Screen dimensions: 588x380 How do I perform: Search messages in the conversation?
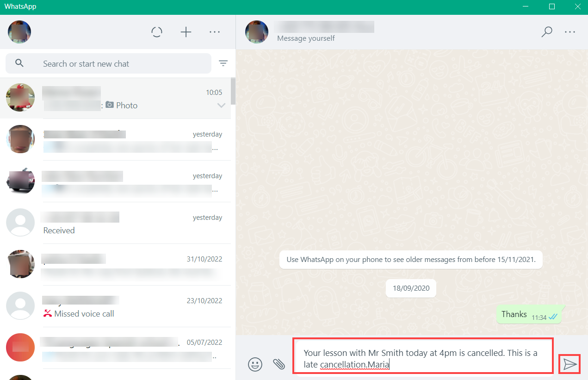(547, 32)
